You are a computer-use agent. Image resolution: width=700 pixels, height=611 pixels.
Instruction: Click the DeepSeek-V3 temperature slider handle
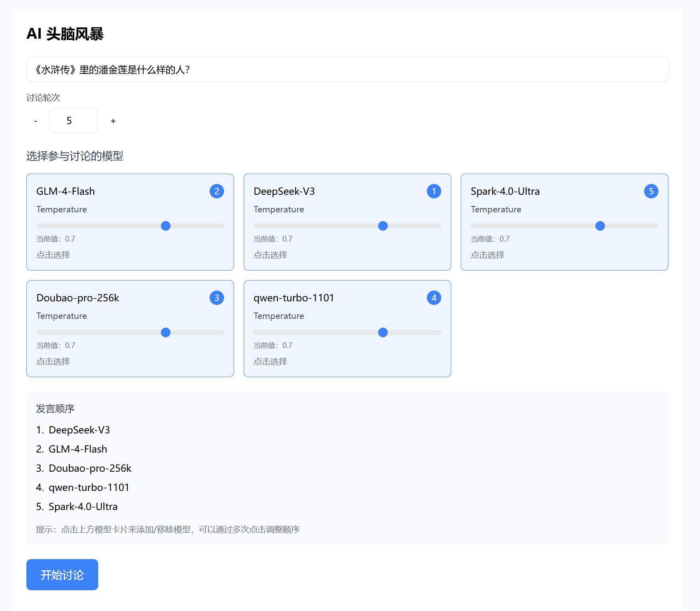tap(383, 226)
